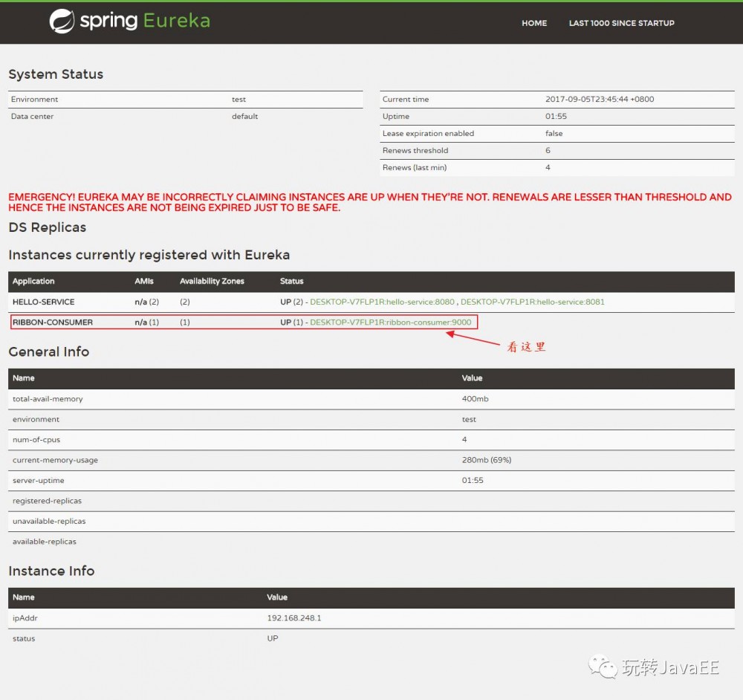Click the System Status heading
This screenshot has width=743, height=700.
(56, 74)
